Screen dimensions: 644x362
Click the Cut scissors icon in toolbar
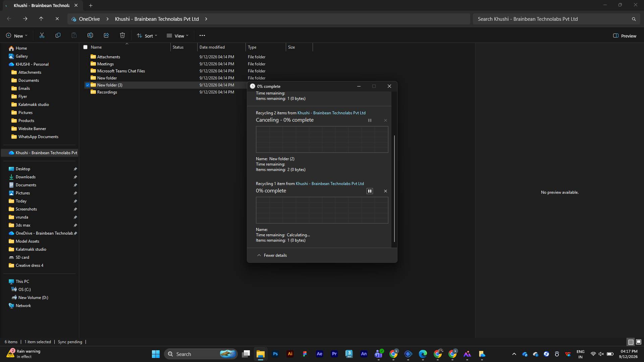(42, 36)
